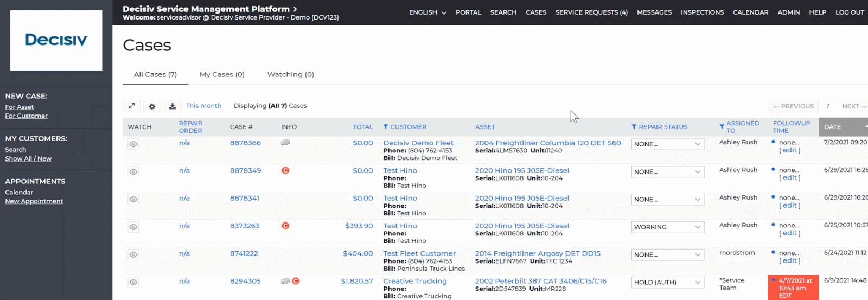Screen dimensions: 868x300
Task: Click the Repair Status filter funnel icon
Action: [634, 127]
